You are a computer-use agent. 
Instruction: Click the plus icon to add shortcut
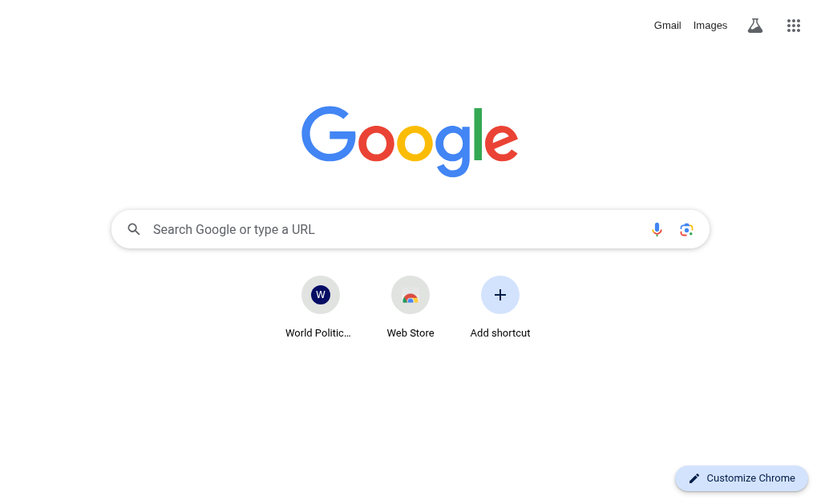(x=500, y=295)
